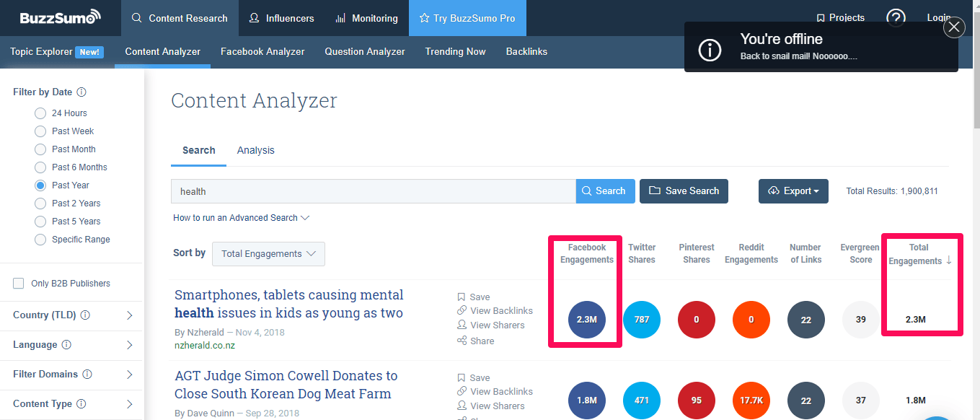Open the Export dropdown menu

click(793, 191)
